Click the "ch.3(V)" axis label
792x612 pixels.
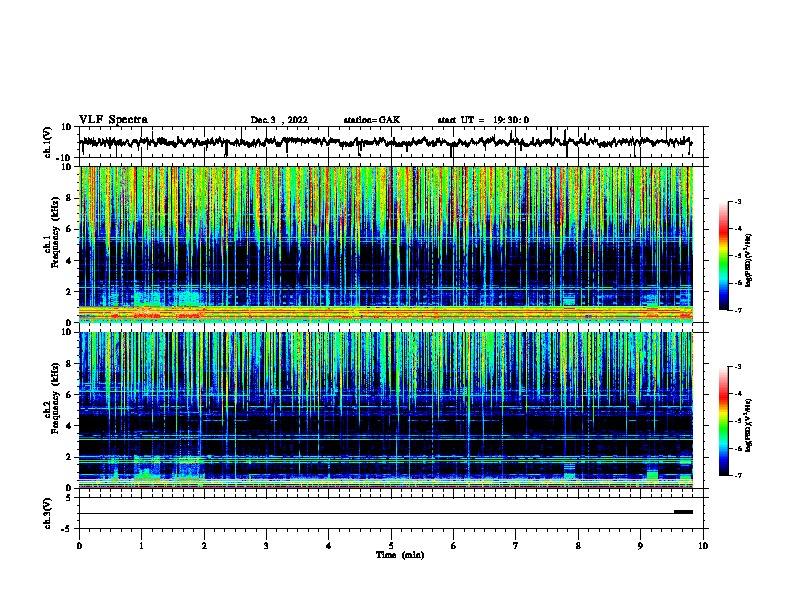[x=48, y=513]
